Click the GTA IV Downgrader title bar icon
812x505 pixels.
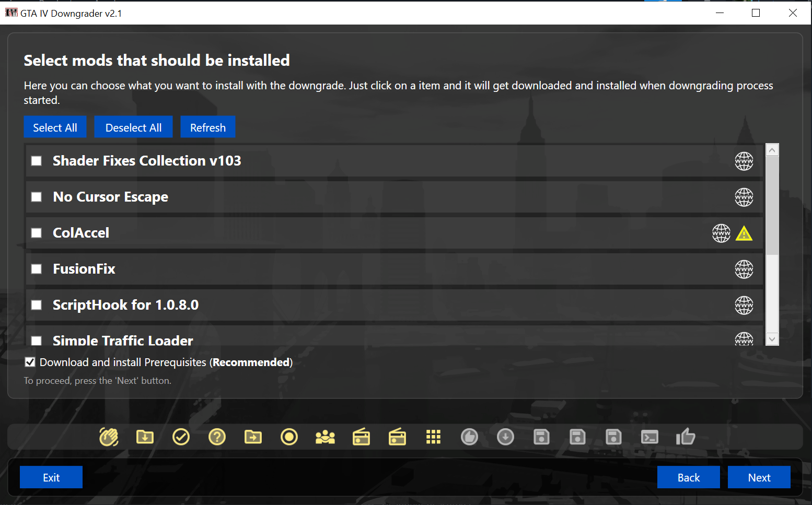(11, 13)
